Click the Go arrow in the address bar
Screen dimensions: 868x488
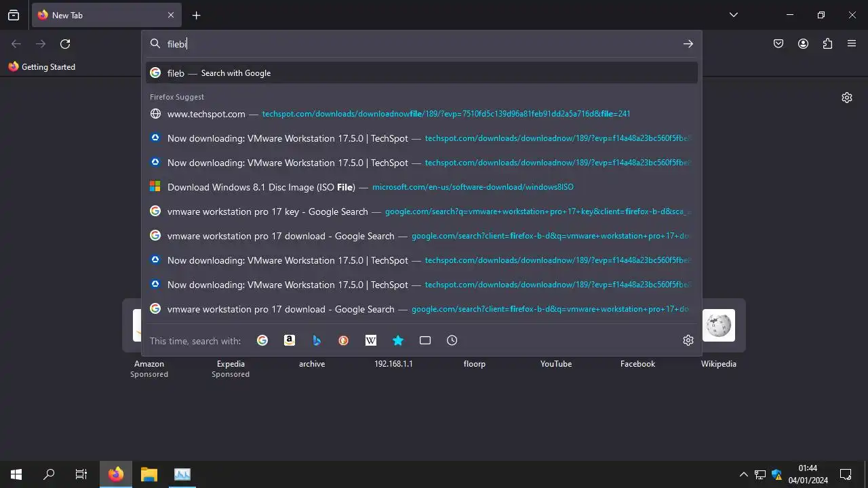click(x=688, y=44)
